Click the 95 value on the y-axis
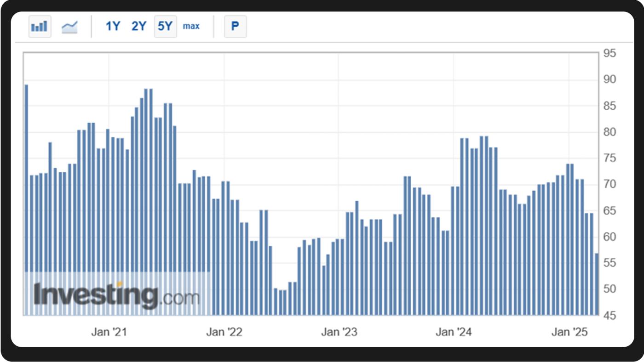Image resolution: width=644 pixels, height=362 pixels. [609, 53]
